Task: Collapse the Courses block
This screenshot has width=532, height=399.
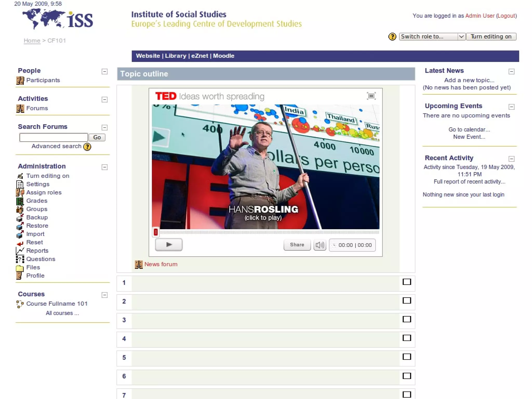Action: coord(104,295)
